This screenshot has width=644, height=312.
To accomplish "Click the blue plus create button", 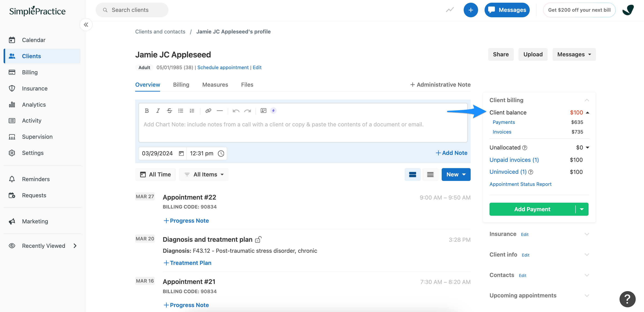I will 470,10.
